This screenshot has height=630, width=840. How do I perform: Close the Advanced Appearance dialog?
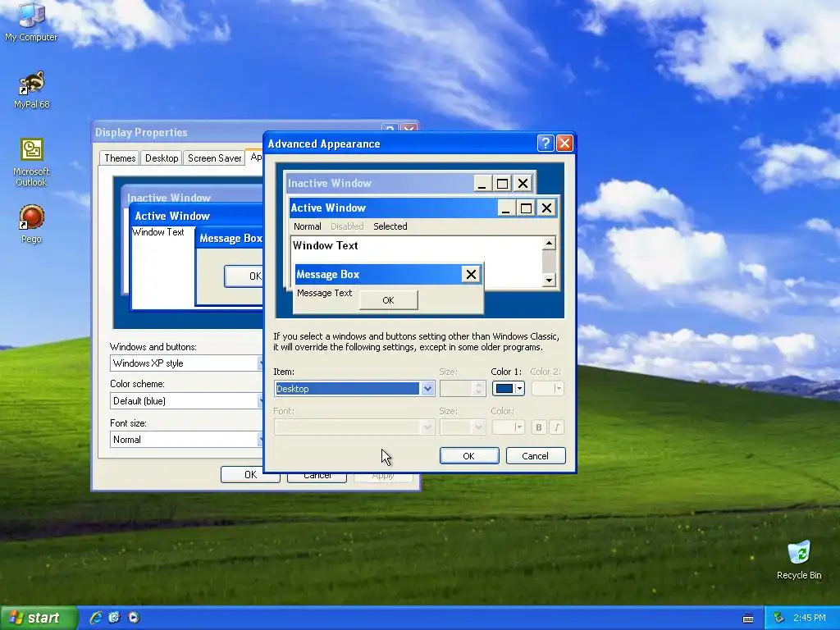[564, 143]
